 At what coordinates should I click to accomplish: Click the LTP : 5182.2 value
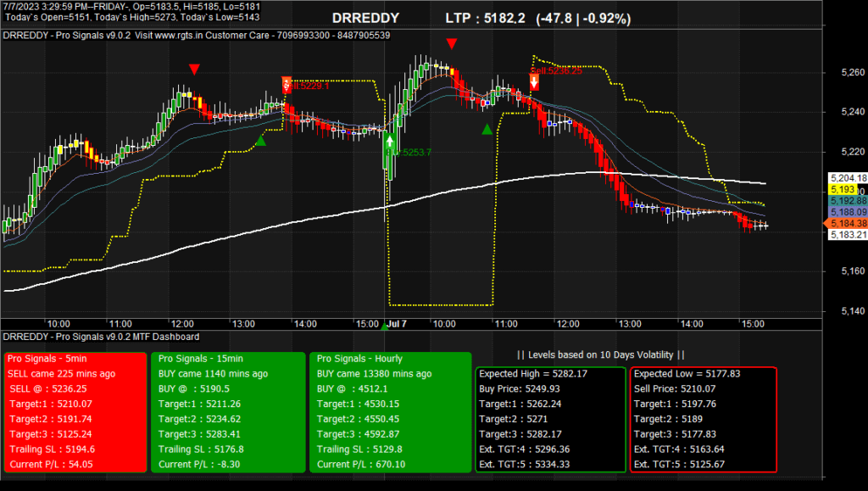(x=485, y=19)
